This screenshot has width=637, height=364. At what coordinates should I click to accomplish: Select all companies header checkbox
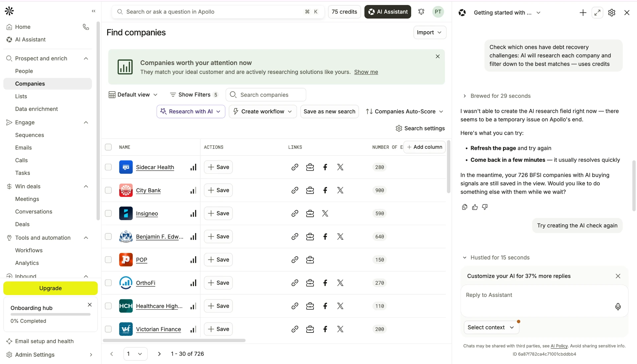coord(108,147)
